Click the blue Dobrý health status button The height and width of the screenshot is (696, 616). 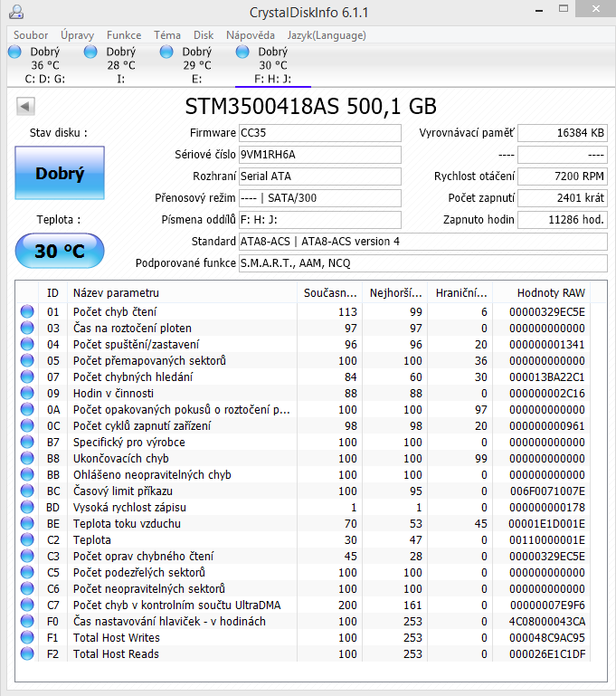(60, 173)
